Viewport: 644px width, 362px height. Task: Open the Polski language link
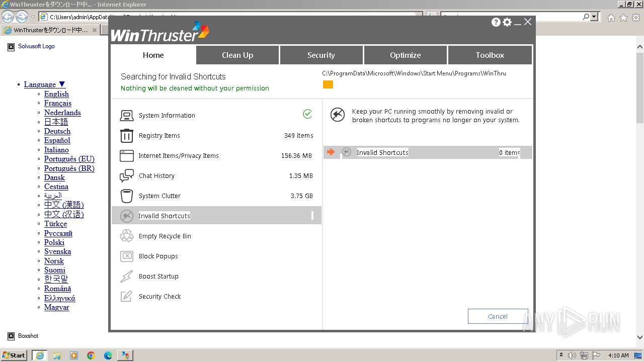pyautogui.click(x=54, y=242)
